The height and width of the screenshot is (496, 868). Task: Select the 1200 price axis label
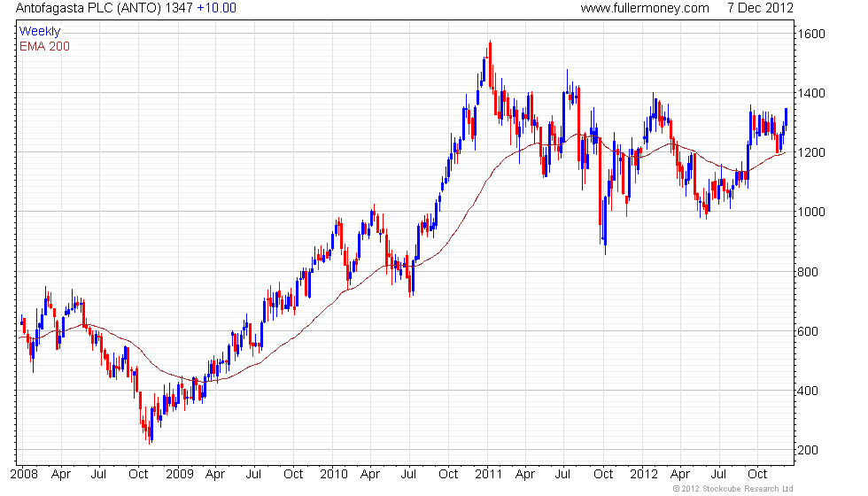coord(811,152)
